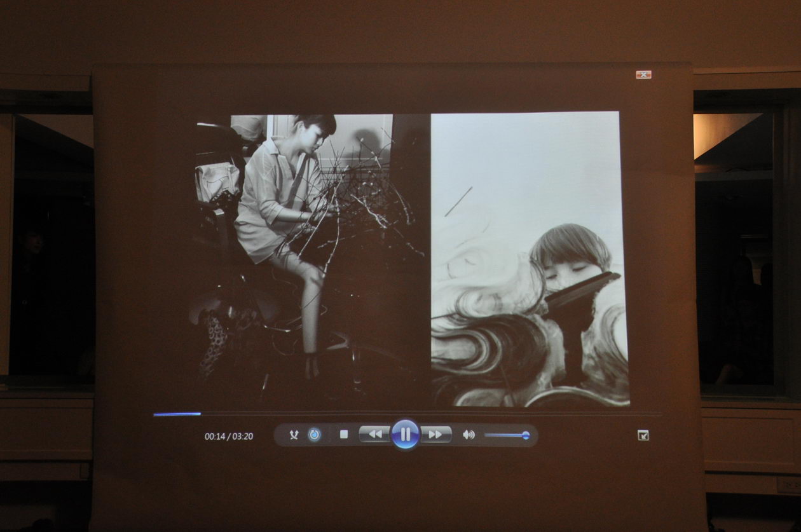Toggle shuffle mode icon
The height and width of the screenshot is (532, 801).
(293, 435)
